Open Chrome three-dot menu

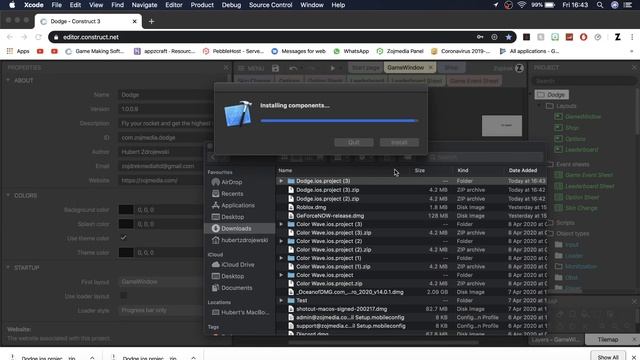[632, 37]
